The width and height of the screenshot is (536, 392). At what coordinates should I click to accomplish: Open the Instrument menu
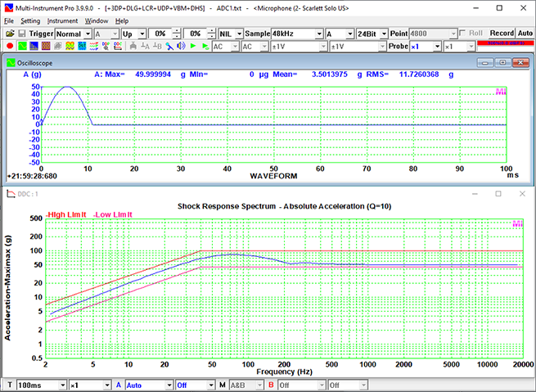tap(62, 20)
